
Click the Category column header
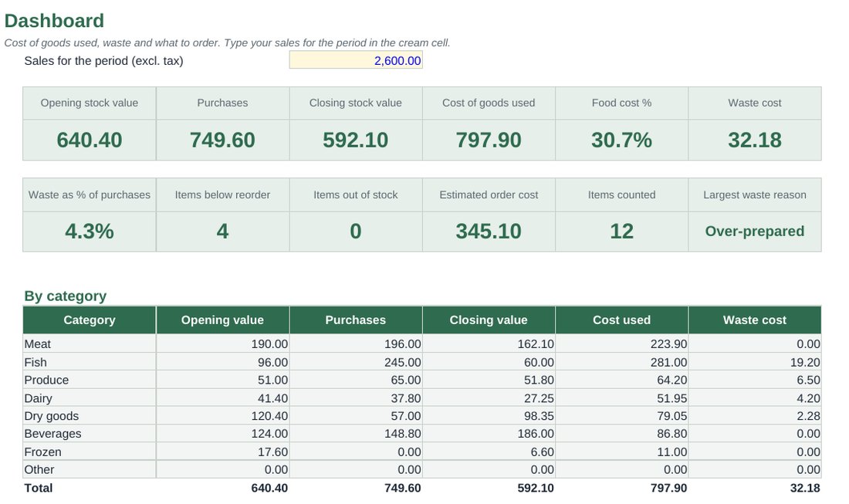tap(90, 320)
